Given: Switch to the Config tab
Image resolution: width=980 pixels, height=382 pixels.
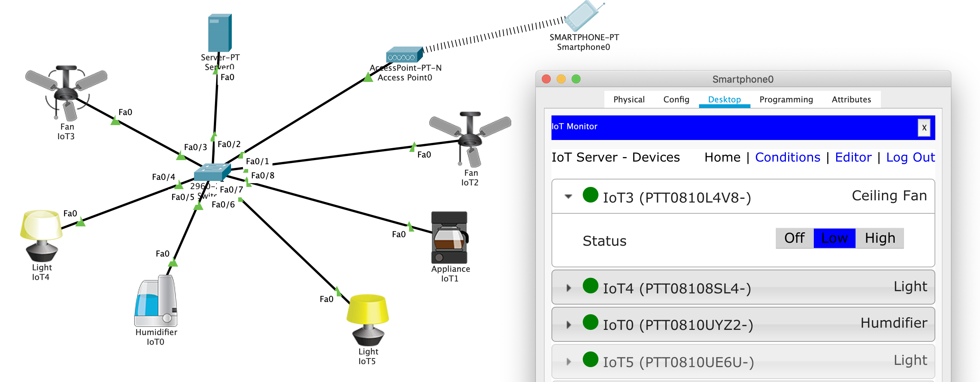Looking at the screenshot, I should pyautogui.click(x=676, y=99).
